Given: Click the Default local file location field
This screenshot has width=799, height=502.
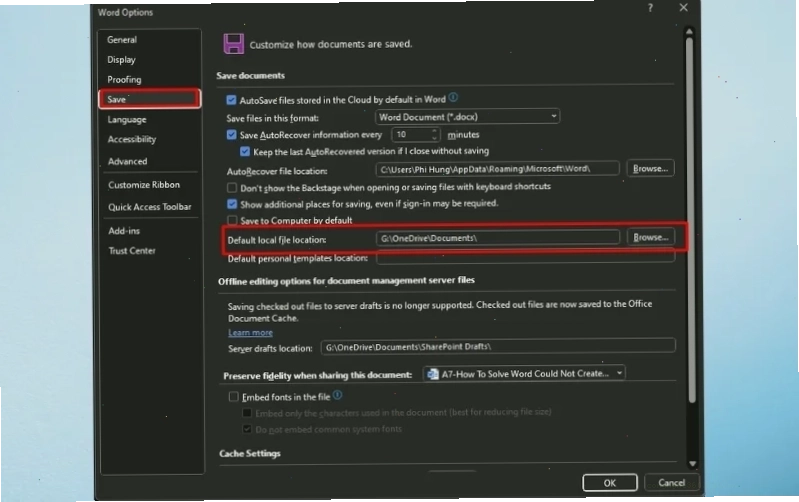Looking at the screenshot, I should coord(498,238).
